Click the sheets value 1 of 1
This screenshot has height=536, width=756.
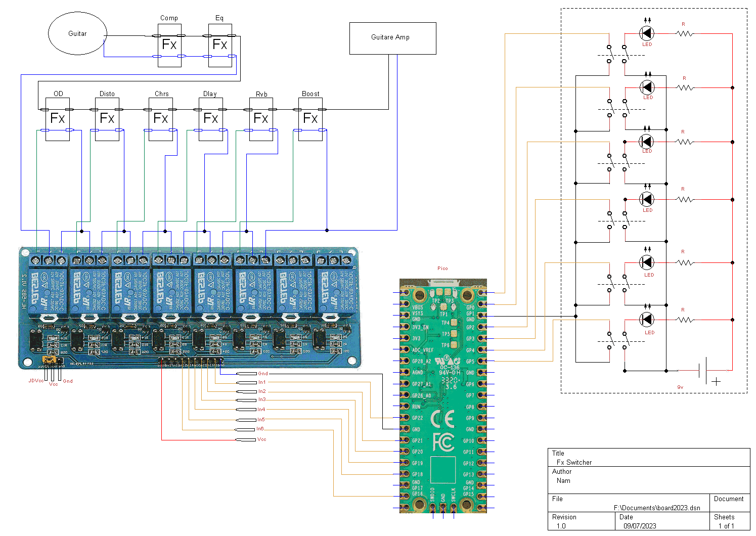pos(726,526)
